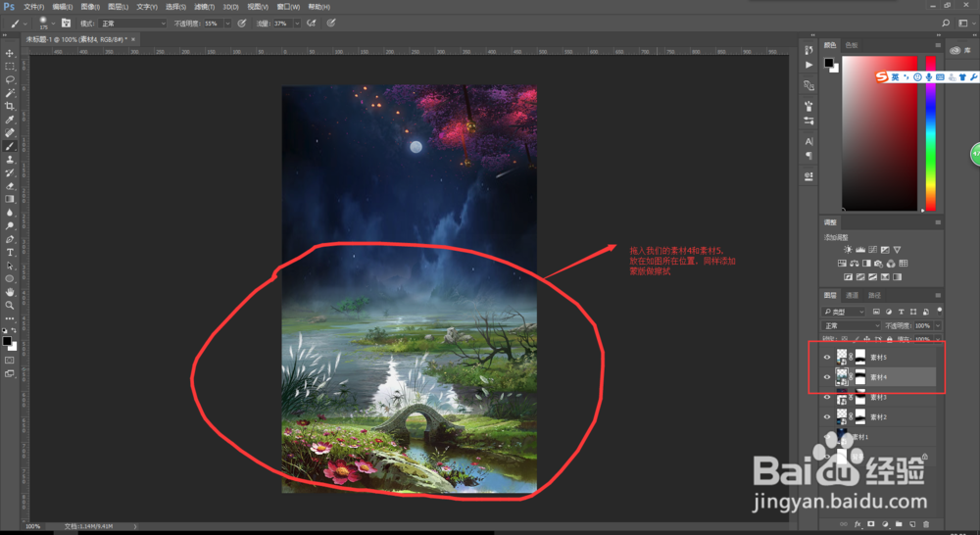The height and width of the screenshot is (535, 980).
Task: Add a layer mask from the Layers footer
Action: [870, 524]
